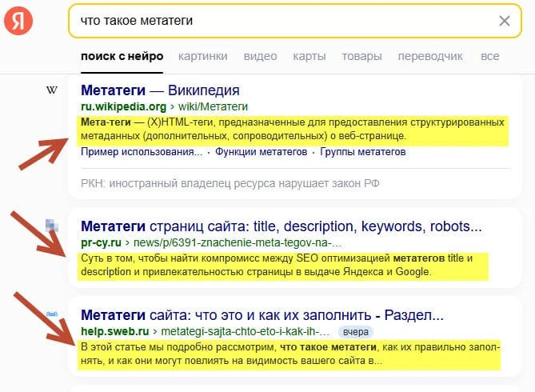Open the 'Метатеги — Википедия' result title

pos(160,90)
